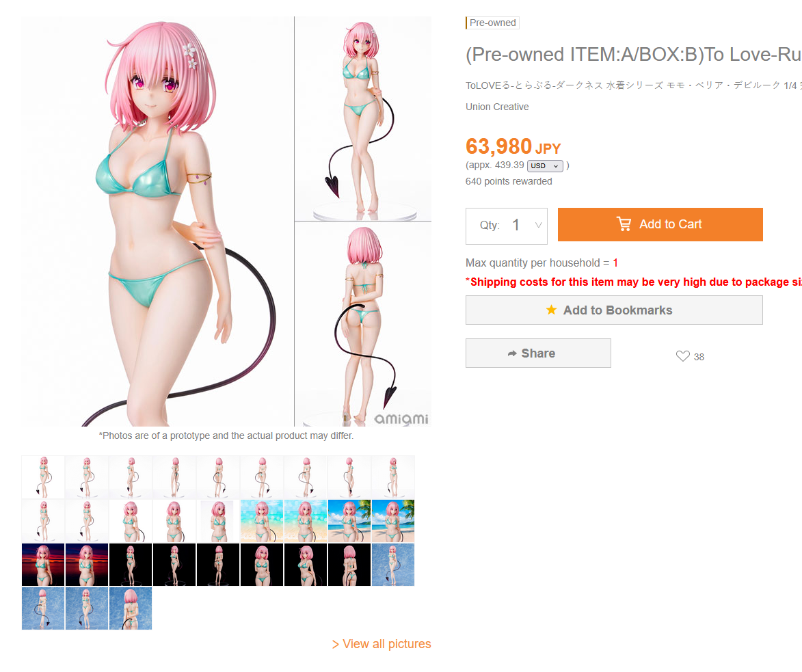This screenshot has width=802, height=672.
Task: Click the View all pictures link
Action: (382, 644)
